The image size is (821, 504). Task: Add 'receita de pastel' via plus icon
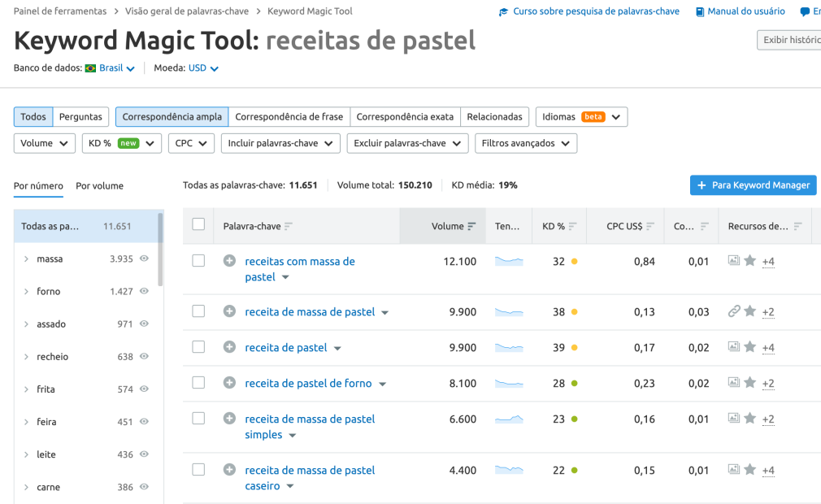[x=229, y=347]
